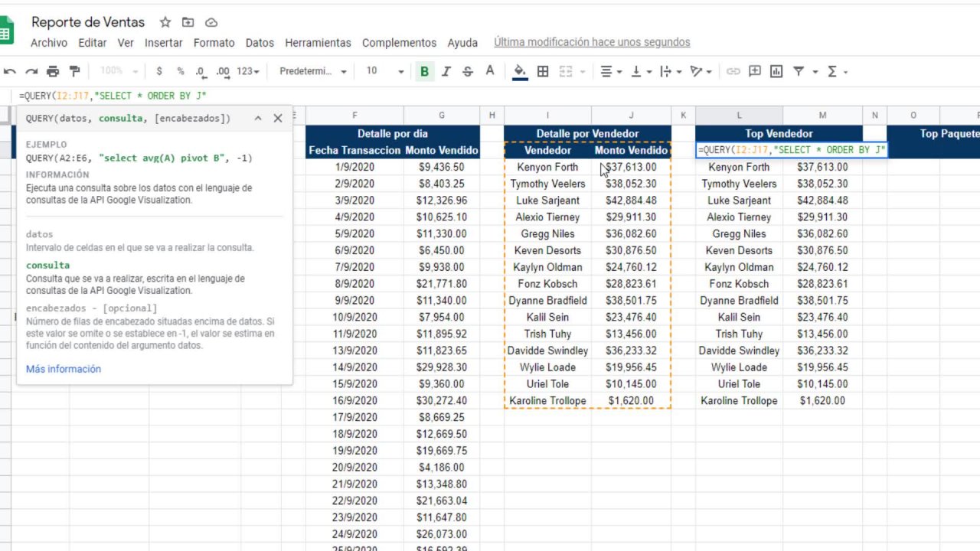This screenshot has width=980, height=551.
Task: Open the Última modificación history link
Action: (x=592, y=42)
